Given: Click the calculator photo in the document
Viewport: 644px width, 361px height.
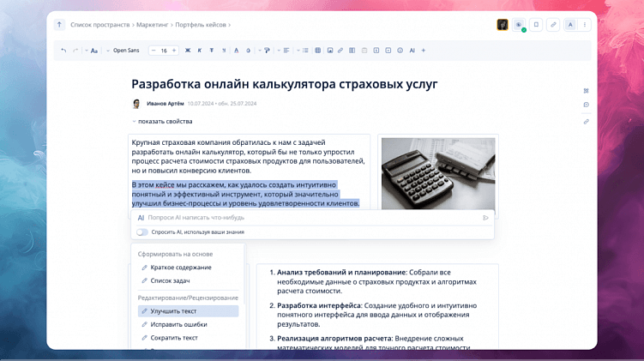Looking at the screenshot, I should (438, 174).
